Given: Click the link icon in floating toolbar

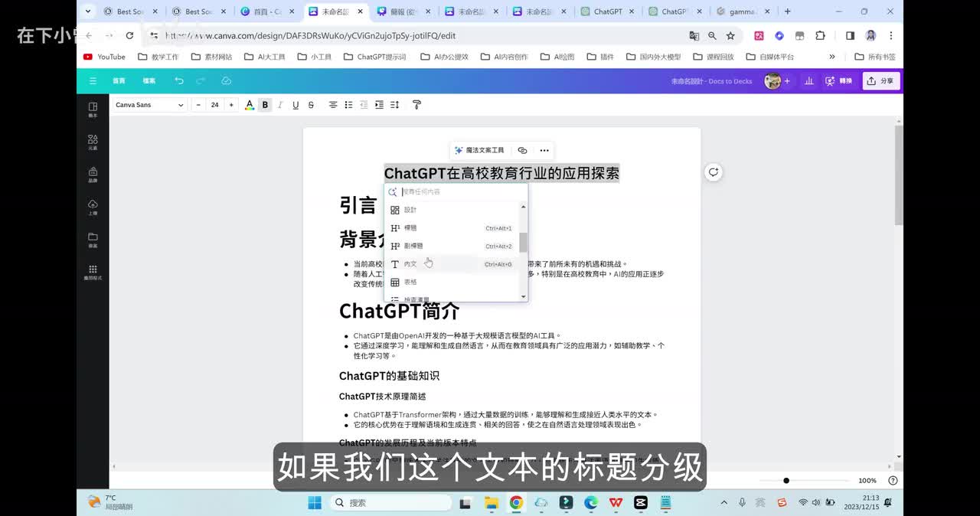Looking at the screenshot, I should 522,151.
